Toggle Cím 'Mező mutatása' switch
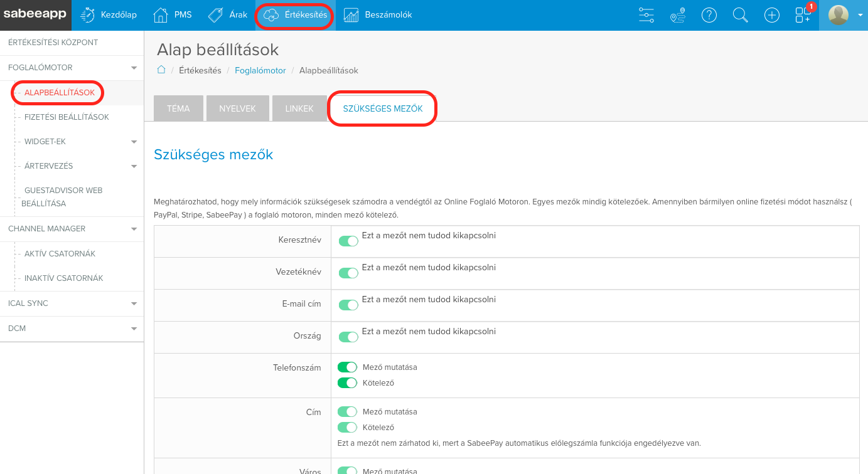868x474 pixels. coord(347,412)
